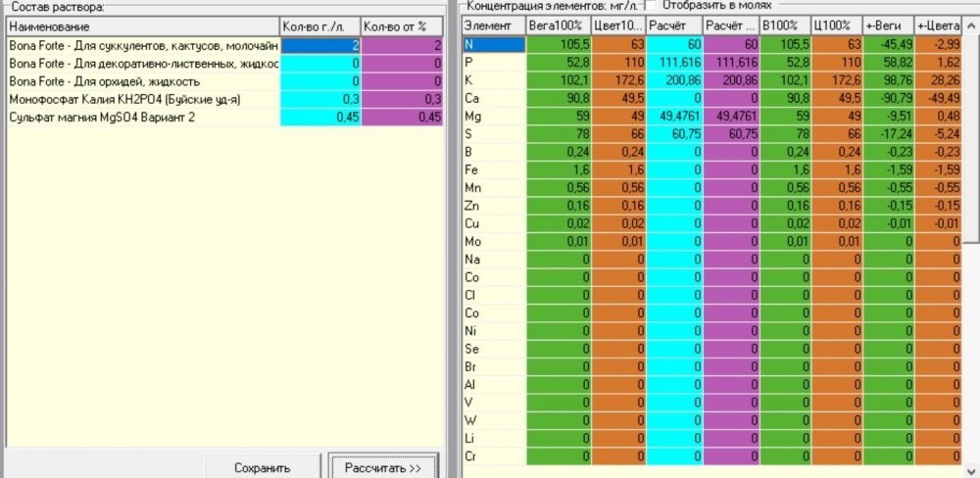980x478 pixels.
Task: Select the 'Mg' element row
Action: pos(711,117)
